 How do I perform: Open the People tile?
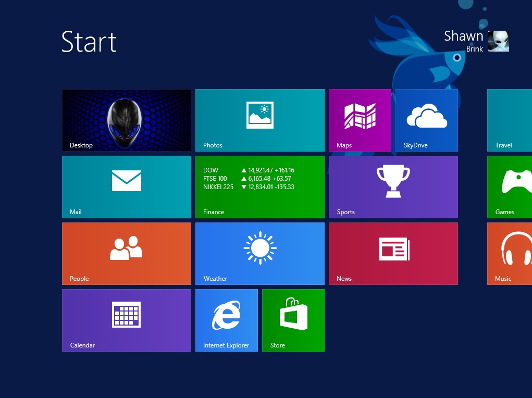point(126,253)
